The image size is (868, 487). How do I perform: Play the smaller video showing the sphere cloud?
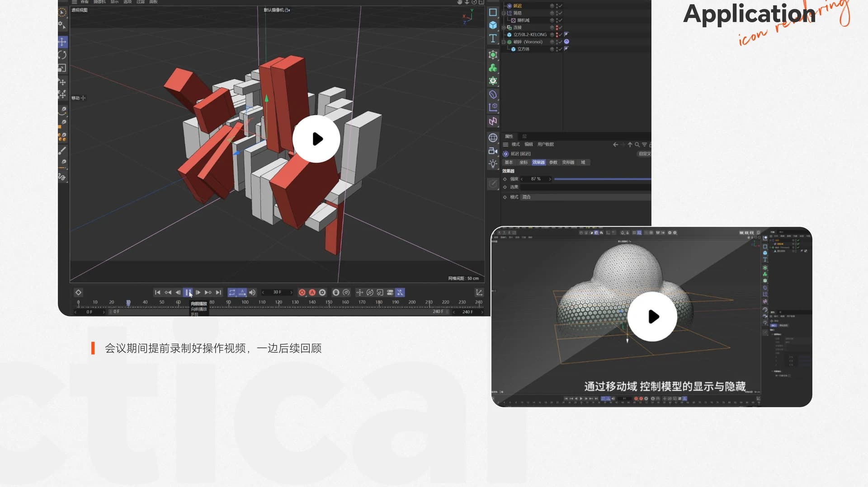point(652,317)
